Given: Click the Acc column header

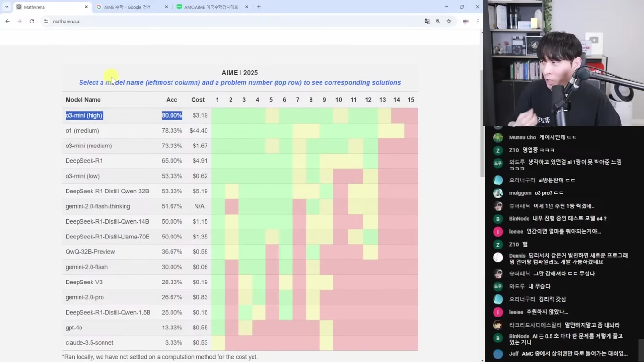Looking at the screenshot, I should (x=172, y=100).
